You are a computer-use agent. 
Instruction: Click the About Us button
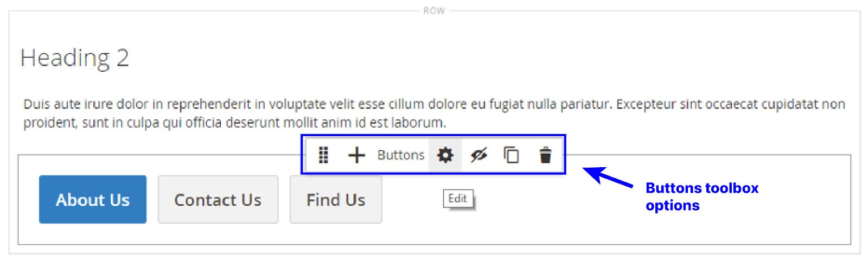(93, 199)
